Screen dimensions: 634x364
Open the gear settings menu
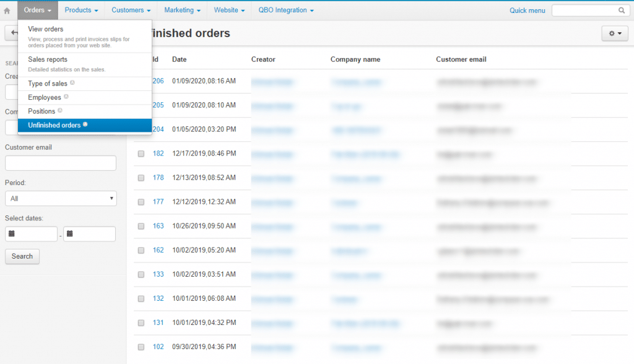pos(614,33)
